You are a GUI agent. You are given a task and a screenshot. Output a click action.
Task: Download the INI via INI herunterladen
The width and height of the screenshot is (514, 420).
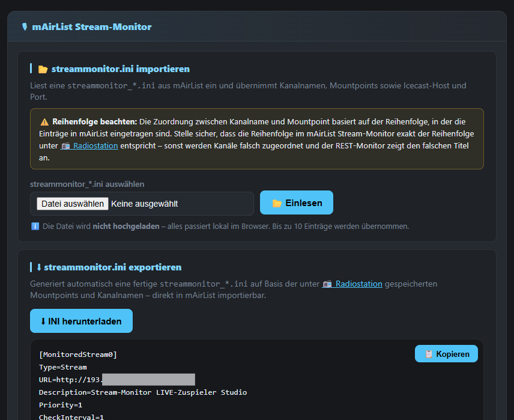[x=81, y=321]
